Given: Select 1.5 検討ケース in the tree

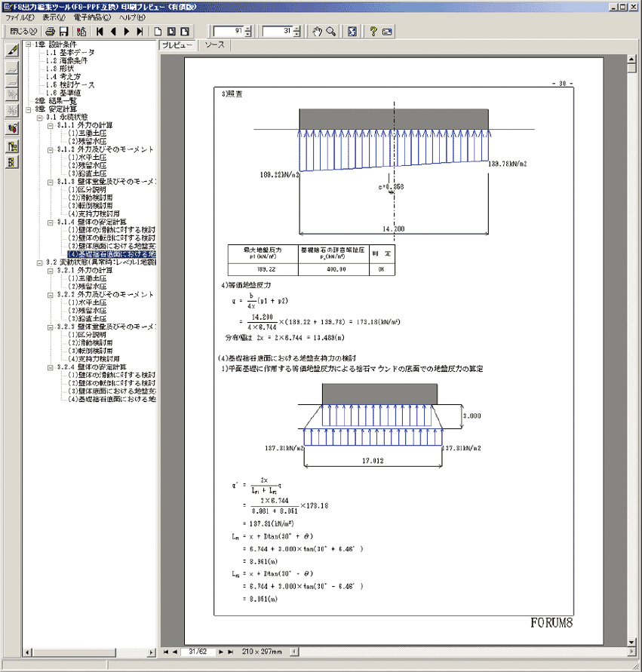Looking at the screenshot, I should pyautogui.click(x=70, y=85).
